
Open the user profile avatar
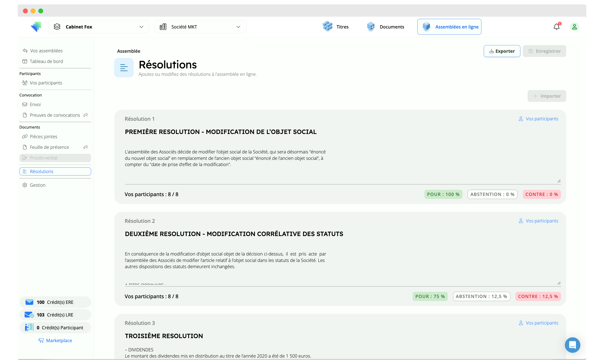[x=574, y=27]
